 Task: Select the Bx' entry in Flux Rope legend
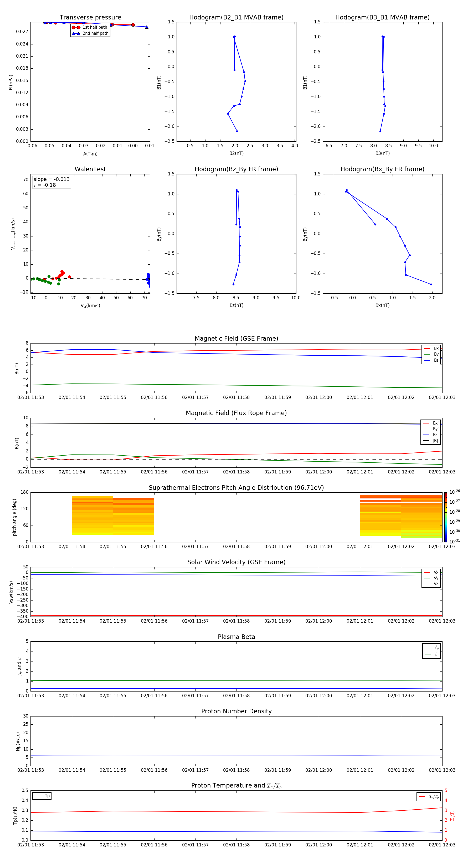431,423
